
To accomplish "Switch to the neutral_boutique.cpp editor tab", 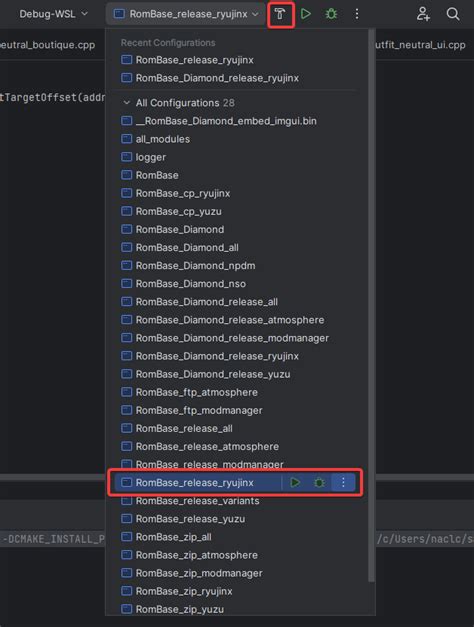I will [x=48, y=45].
